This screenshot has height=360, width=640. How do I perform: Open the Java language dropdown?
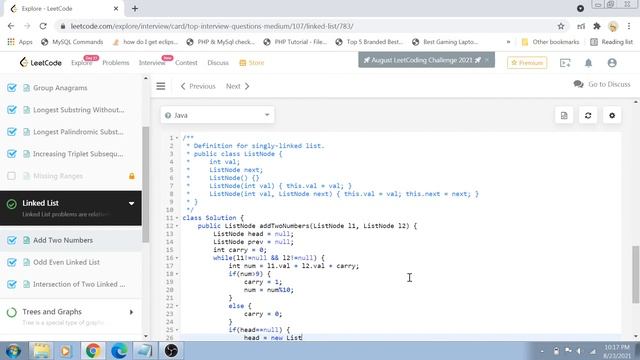(x=218, y=116)
